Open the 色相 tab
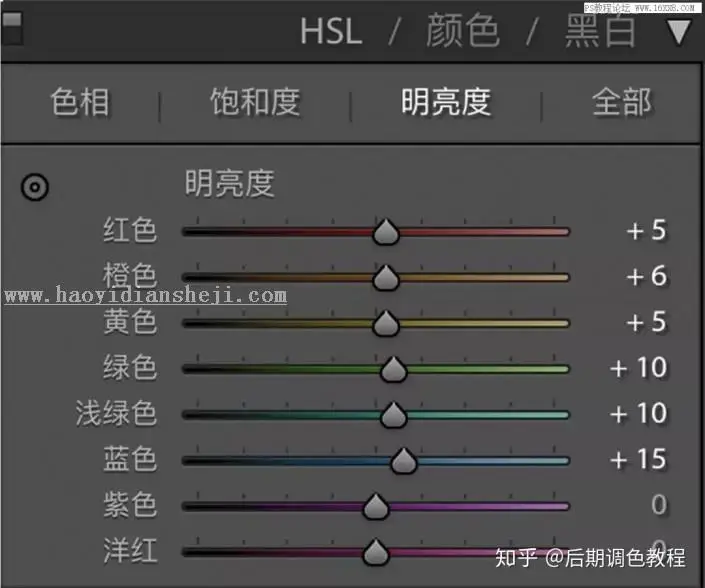 pyautogui.click(x=80, y=102)
